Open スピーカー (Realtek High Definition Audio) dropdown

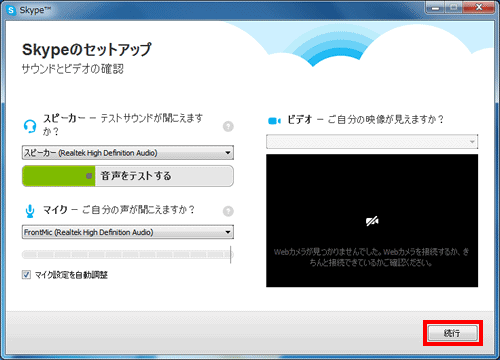click(128, 153)
